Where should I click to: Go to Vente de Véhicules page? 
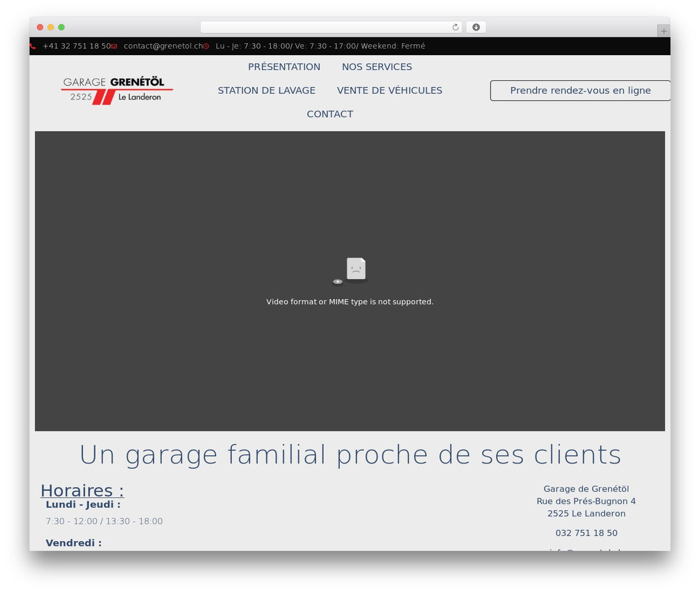(389, 90)
